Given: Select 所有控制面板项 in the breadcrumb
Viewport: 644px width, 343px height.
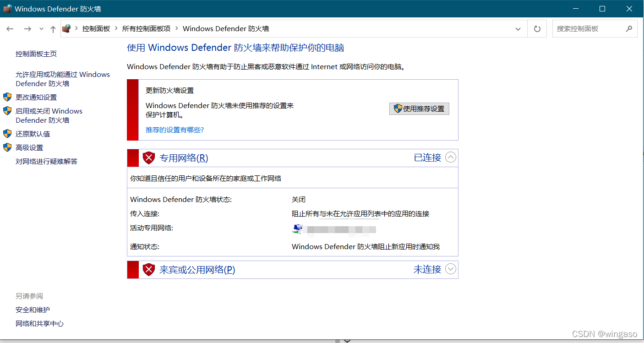Looking at the screenshot, I should pyautogui.click(x=146, y=28).
